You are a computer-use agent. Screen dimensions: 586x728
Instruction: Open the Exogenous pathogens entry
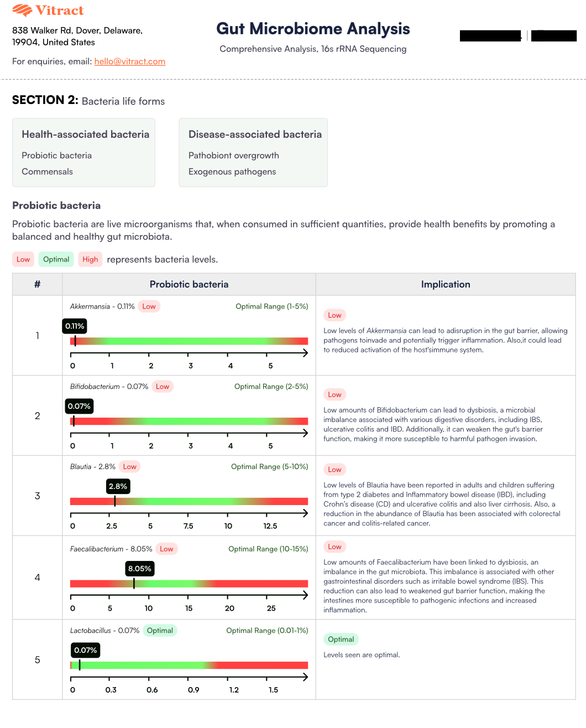click(x=232, y=171)
